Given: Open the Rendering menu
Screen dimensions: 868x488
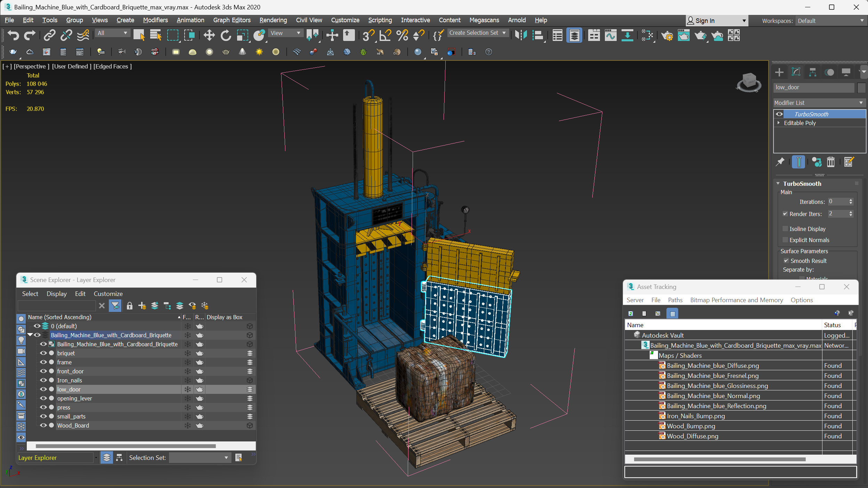Looking at the screenshot, I should [273, 20].
